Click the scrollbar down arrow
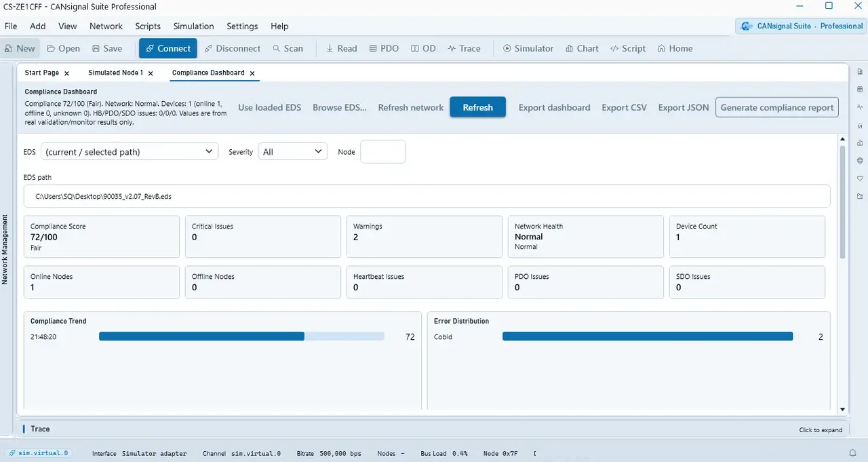This screenshot has width=868, height=462. point(842,409)
